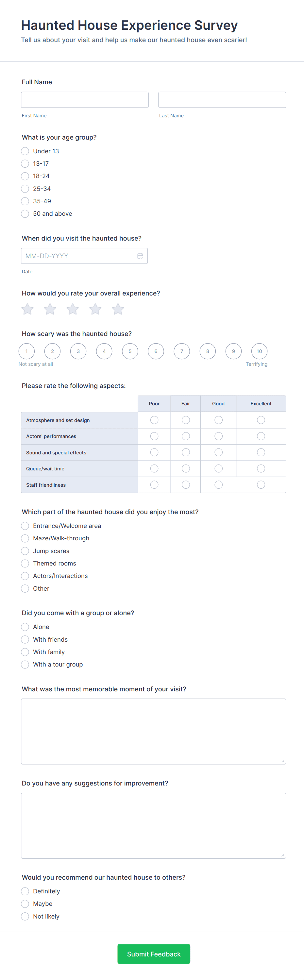Choose With friends option
This screenshot has height=980, width=304.
pyautogui.click(x=25, y=639)
